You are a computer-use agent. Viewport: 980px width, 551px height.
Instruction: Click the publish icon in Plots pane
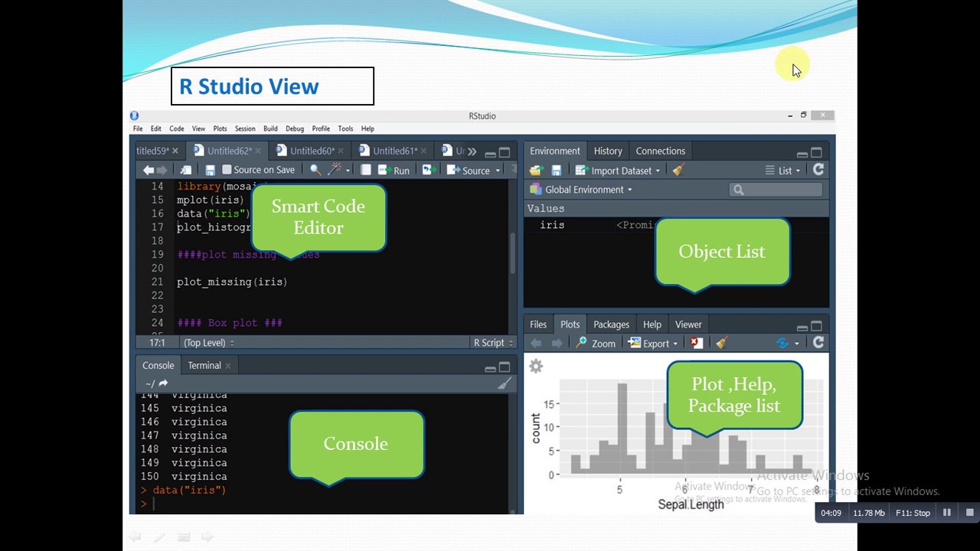(x=782, y=344)
